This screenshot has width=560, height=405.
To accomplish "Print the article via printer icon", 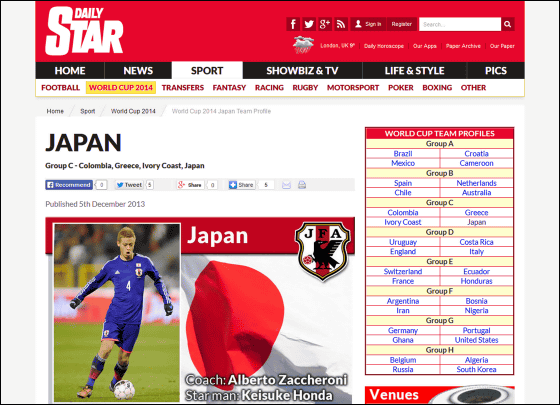I will pos(302,185).
